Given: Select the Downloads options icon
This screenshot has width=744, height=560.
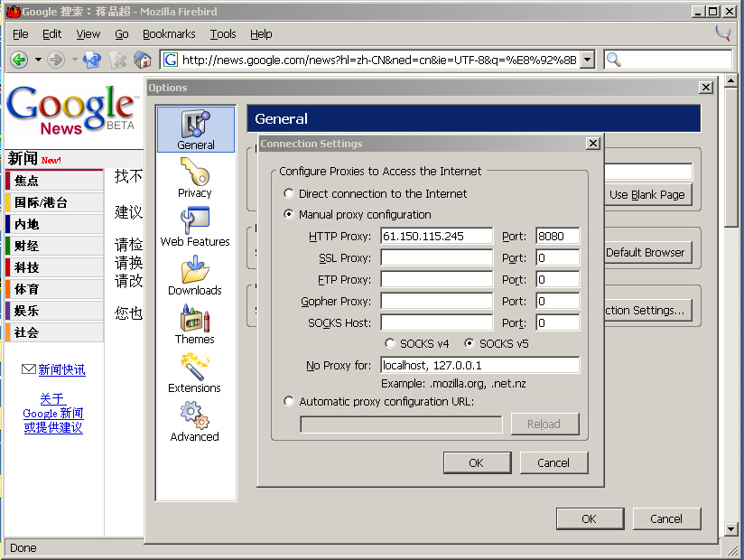Looking at the screenshot, I should [195, 275].
